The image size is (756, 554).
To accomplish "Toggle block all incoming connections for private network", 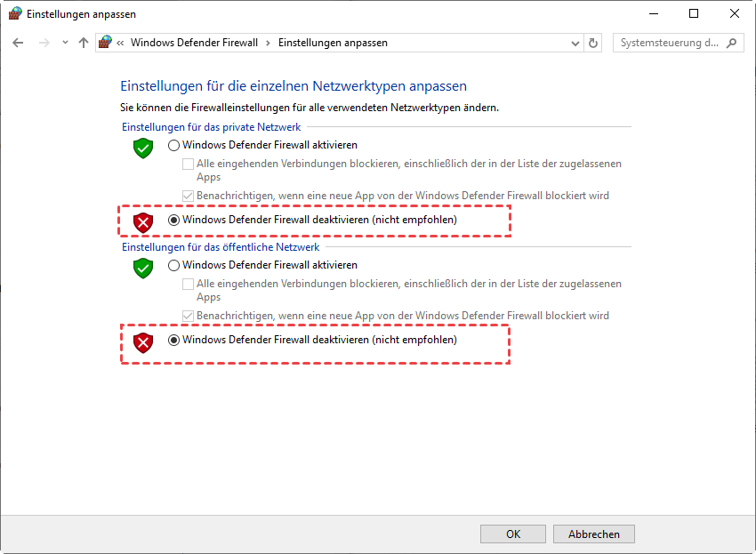I will tap(188, 164).
